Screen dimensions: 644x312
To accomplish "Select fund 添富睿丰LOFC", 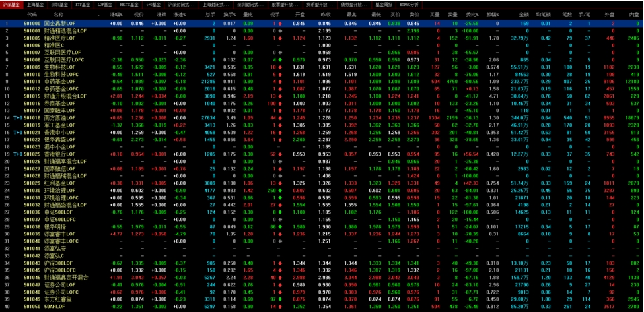I will [x=61, y=241].
